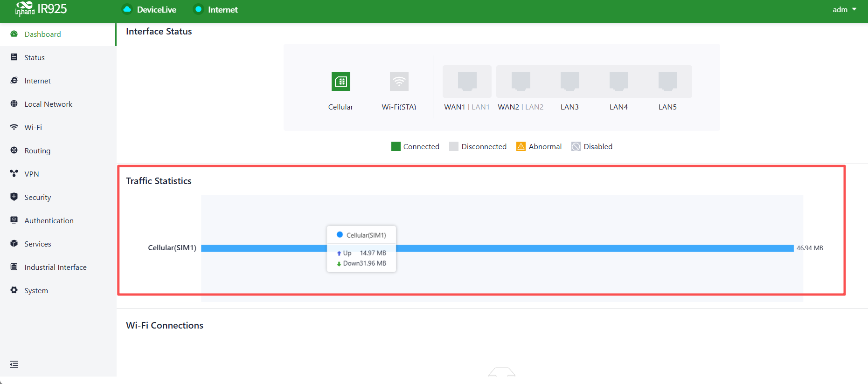The width and height of the screenshot is (868, 384).
Task: Click the 46.94 MB traffic total
Action: pos(810,248)
